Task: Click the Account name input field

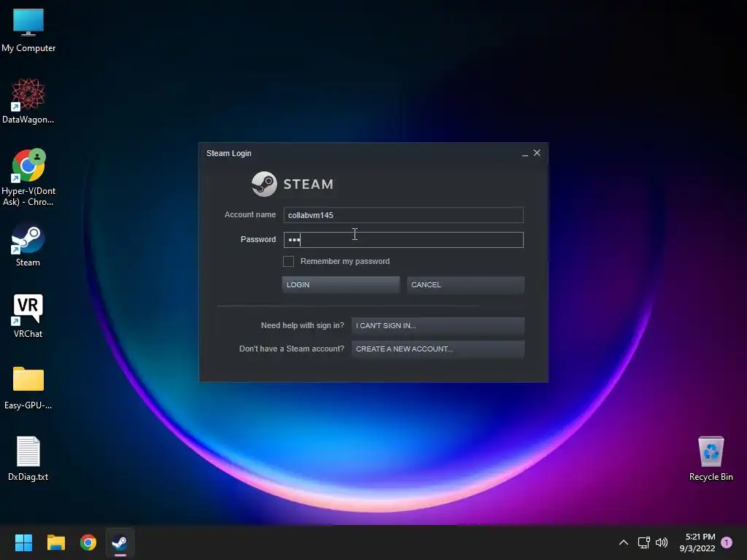Action: (403, 215)
